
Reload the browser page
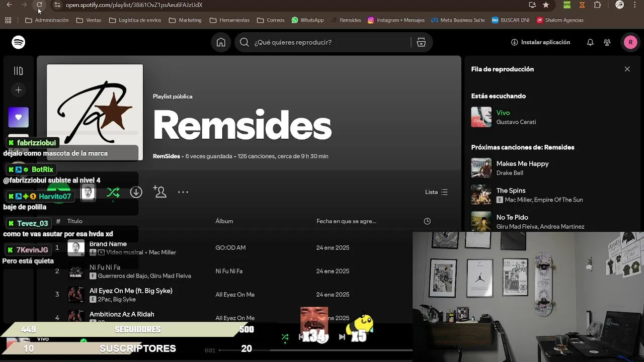[x=40, y=5]
